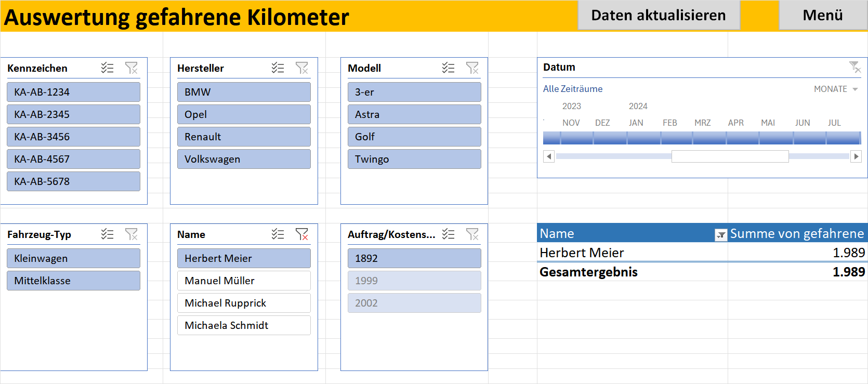Click Alle Zeiträume label
The height and width of the screenshot is (384, 868).
point(573,89)
